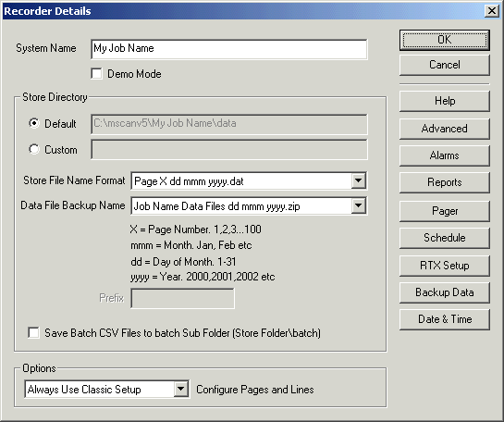The height and width of the screenshot is (422, 504).
Task: Open the Data File Backup Name dropdown
Action: [358, 205]
